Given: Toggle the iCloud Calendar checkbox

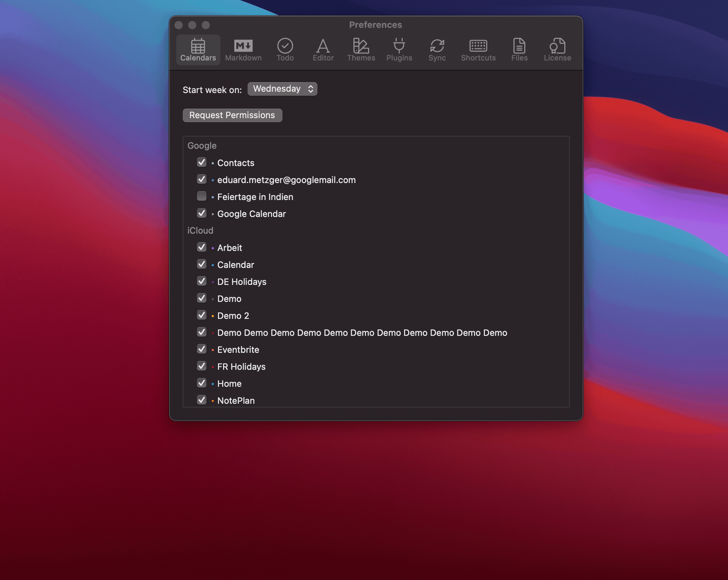Looking at the screenshot, I should click(202, 264).
